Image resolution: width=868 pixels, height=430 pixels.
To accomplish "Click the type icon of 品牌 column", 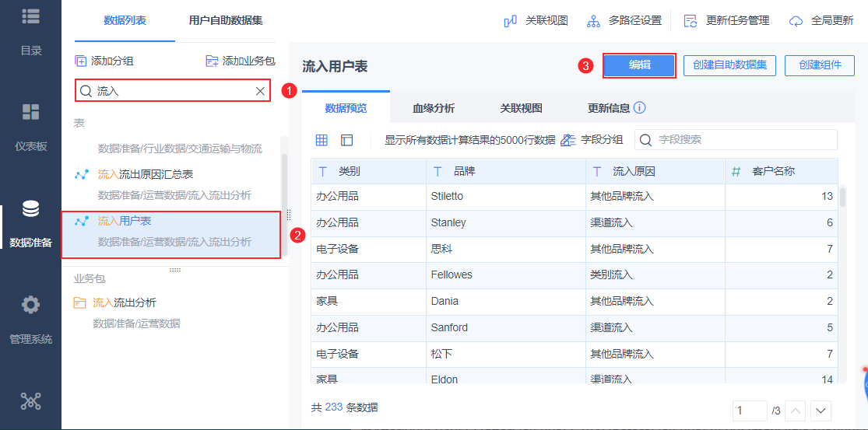I will [438, 171].
